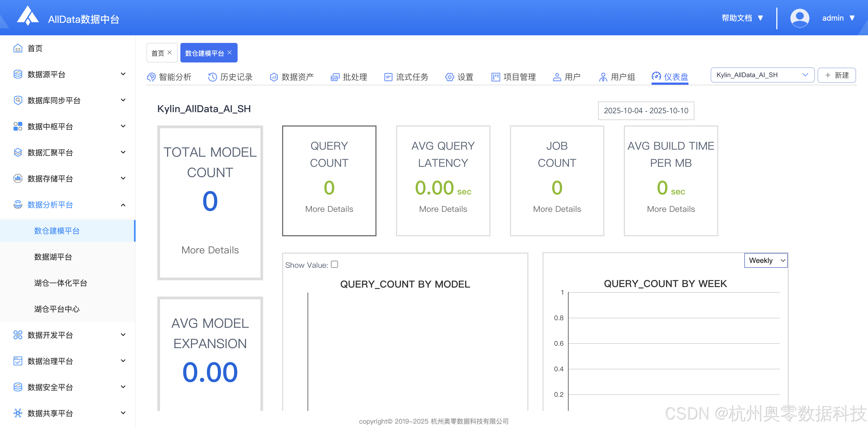
Task: Click the admin user avatar icon
Action: coord(799,18)
